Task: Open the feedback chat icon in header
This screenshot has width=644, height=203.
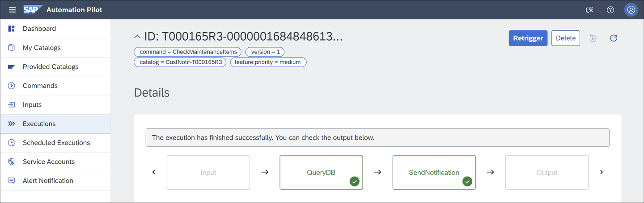Action: coord(589,10)
